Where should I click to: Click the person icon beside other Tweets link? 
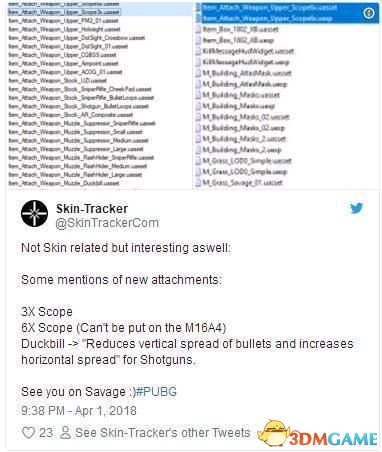65,433
